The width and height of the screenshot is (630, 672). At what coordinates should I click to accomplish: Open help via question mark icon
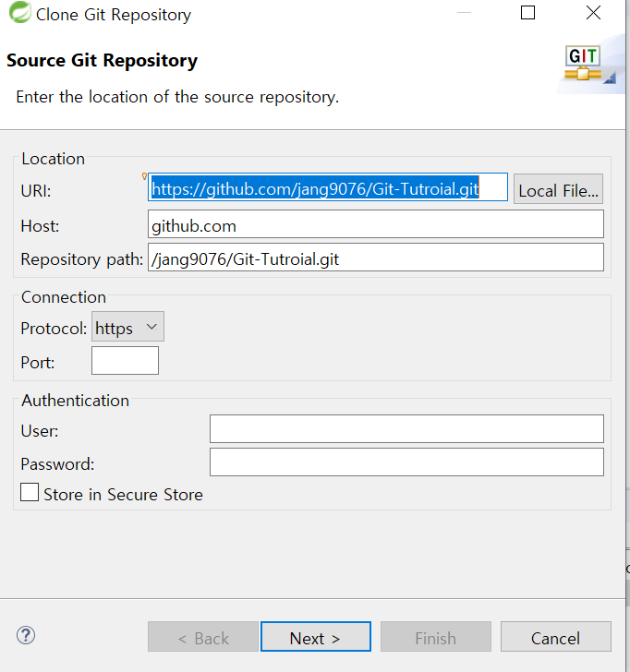tap(26, 635)
